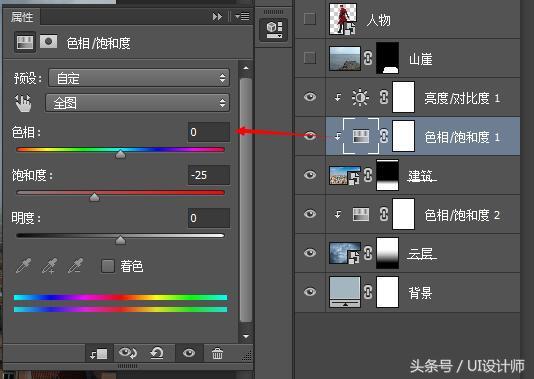Click the link icon on 亮度/对比度 1 layer

coord(384,97)
